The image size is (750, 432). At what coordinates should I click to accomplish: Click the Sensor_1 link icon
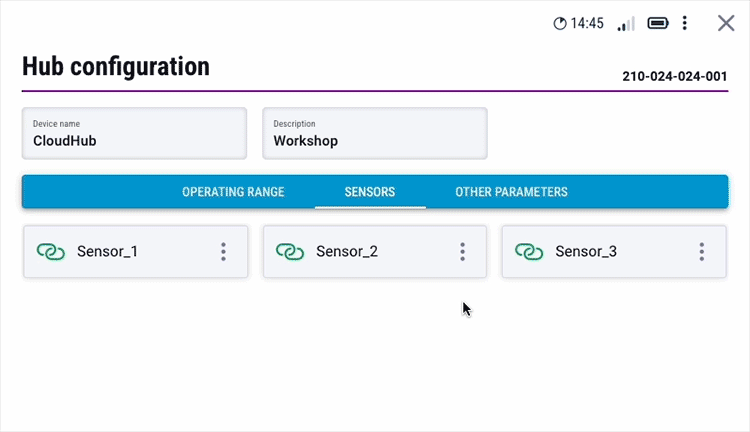(x=50, y=252)
